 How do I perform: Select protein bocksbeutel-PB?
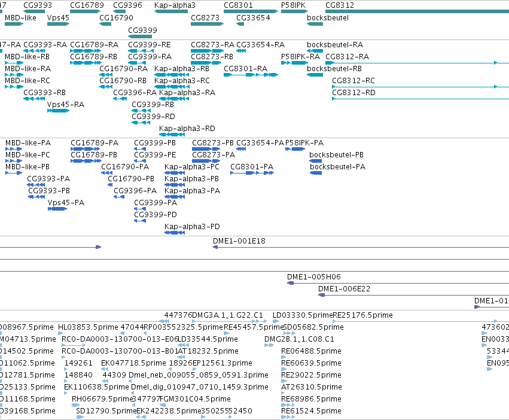click(336, 154)
